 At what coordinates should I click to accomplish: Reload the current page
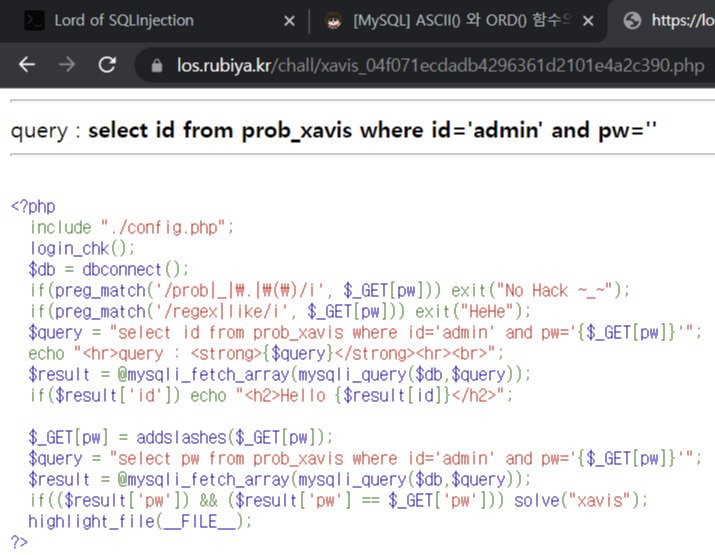click(x=107, y=65)
